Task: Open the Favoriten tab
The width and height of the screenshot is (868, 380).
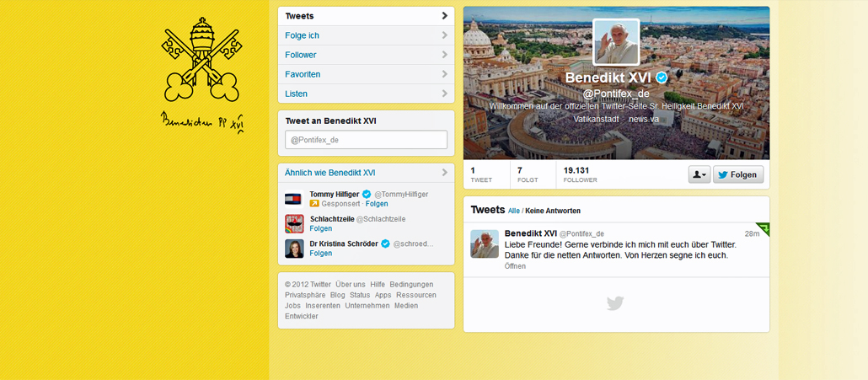Action: (366, 74)
